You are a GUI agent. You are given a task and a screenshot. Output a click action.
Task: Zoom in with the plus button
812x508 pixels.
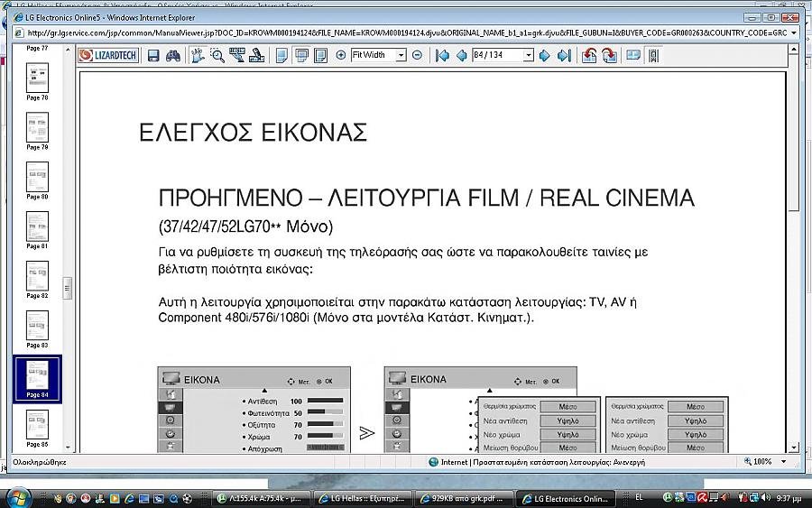click(341, 55)
